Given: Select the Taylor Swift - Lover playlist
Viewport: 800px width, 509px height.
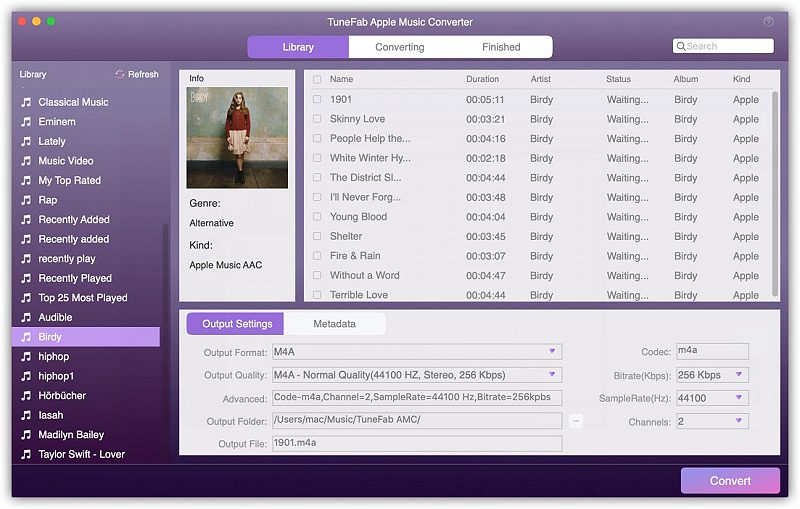Looking at the screenshot, I should (83, 454).
